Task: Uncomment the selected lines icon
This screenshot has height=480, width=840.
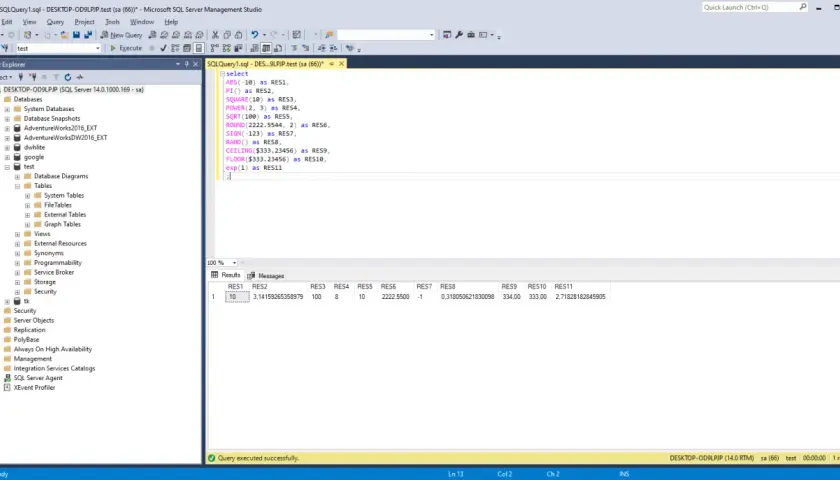Action: [305, 48]
